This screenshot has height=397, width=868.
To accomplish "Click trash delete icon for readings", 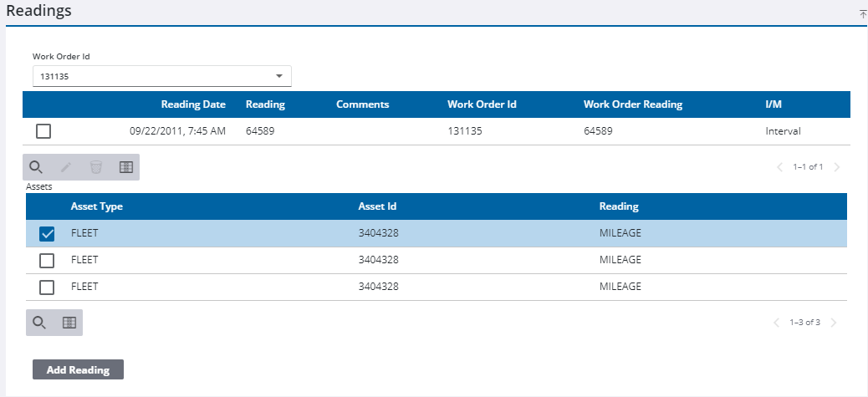I will click(96, 167).
